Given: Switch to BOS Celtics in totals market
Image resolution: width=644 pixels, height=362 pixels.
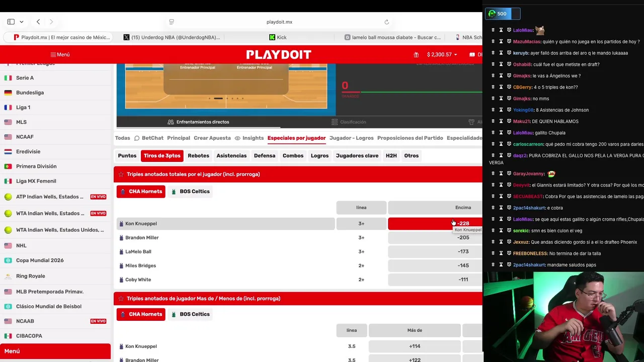Looking at the screenshot, I should [190, 192].
